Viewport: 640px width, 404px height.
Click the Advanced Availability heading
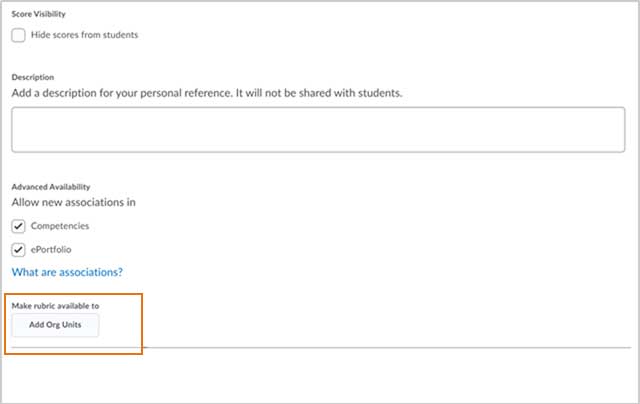(51, 187)
